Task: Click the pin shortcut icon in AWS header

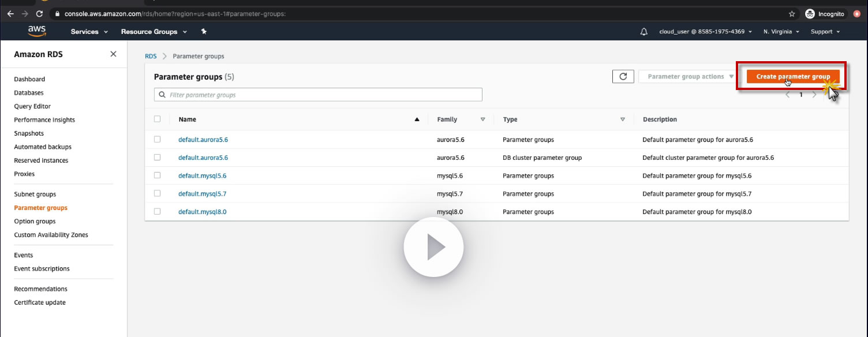Action: click(x=204, y=32)
